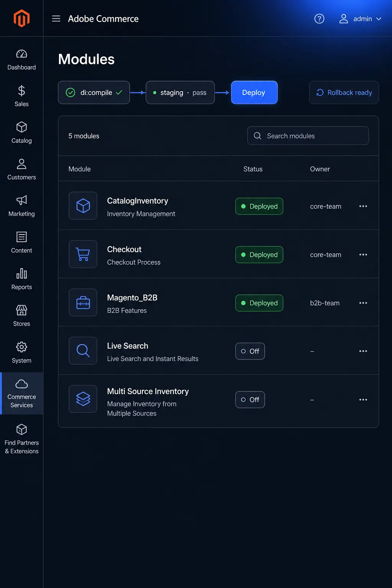This screenshot has height=588, width=392.
Task: Click the Adobe Commerce title
Action: (x=103, y=19)
